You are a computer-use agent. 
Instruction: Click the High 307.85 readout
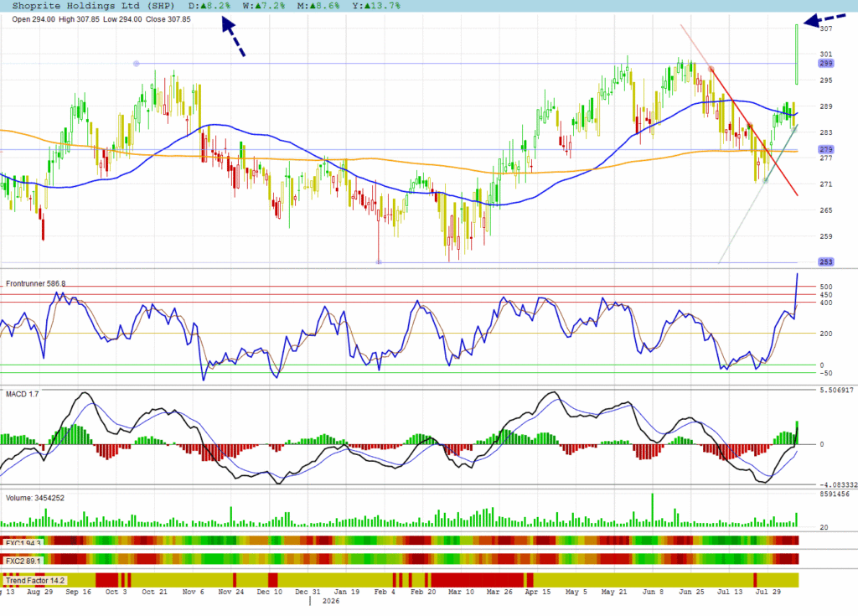point(80,19)
